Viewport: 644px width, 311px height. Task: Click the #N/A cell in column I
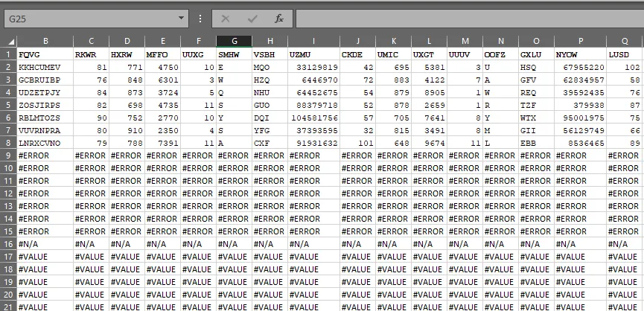[x=313, y=244]
